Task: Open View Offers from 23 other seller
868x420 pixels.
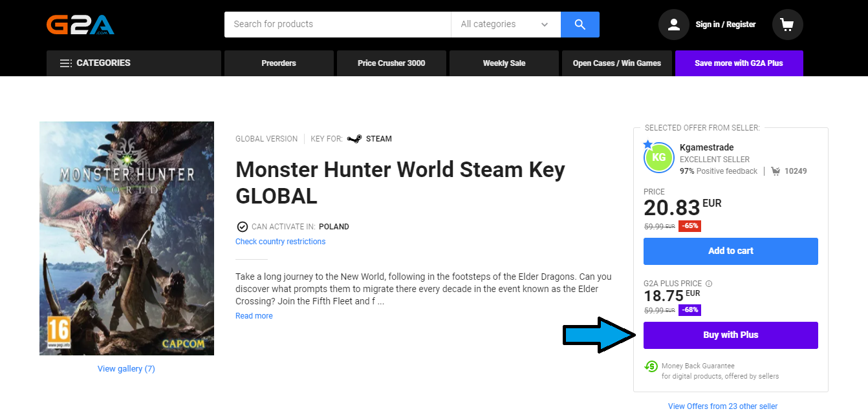Action: coord(722,406)
